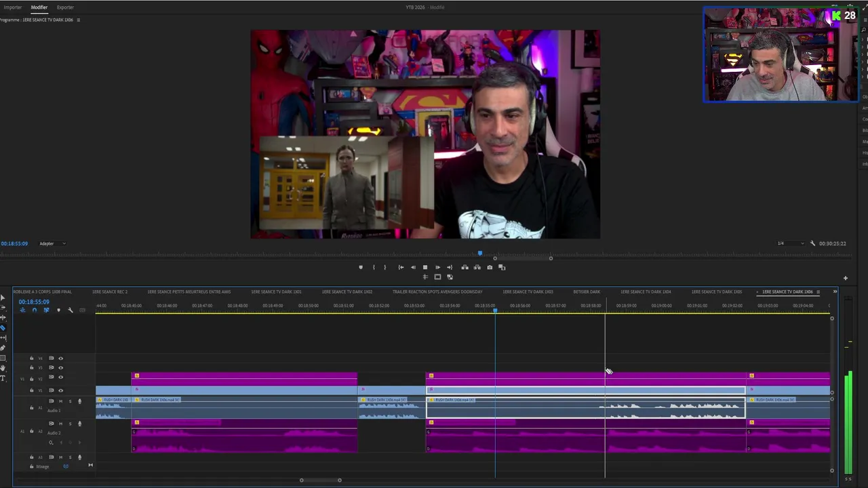Select the Hand tool
Image resolution: width=868 pixels, height=488 pixels.
3,368
